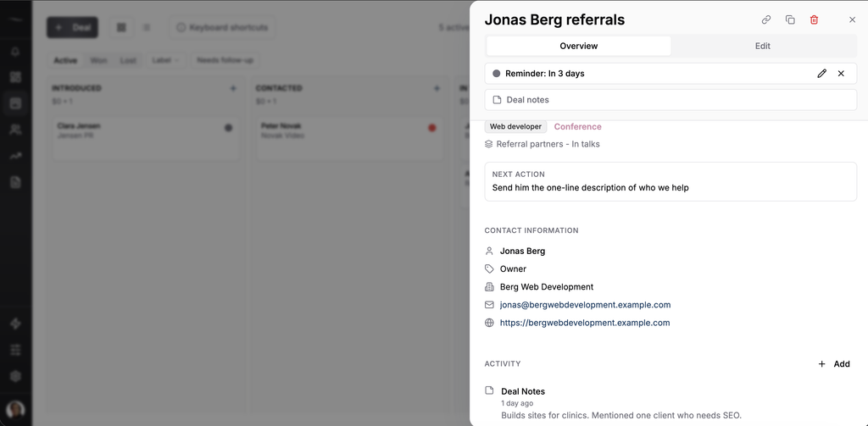868x426 pixels.
Task: Delete the deal using the red trash icon
Action: tap(814, 20)
